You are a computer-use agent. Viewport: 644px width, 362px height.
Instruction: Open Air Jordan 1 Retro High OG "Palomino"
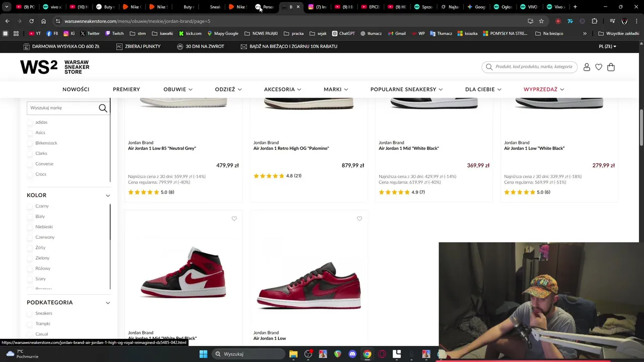pos(291,148)
